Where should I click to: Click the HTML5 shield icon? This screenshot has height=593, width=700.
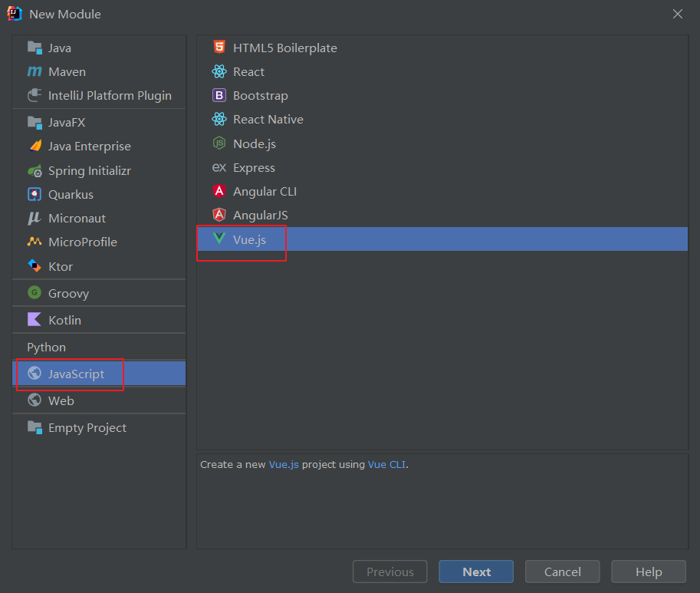coord(219,47)
